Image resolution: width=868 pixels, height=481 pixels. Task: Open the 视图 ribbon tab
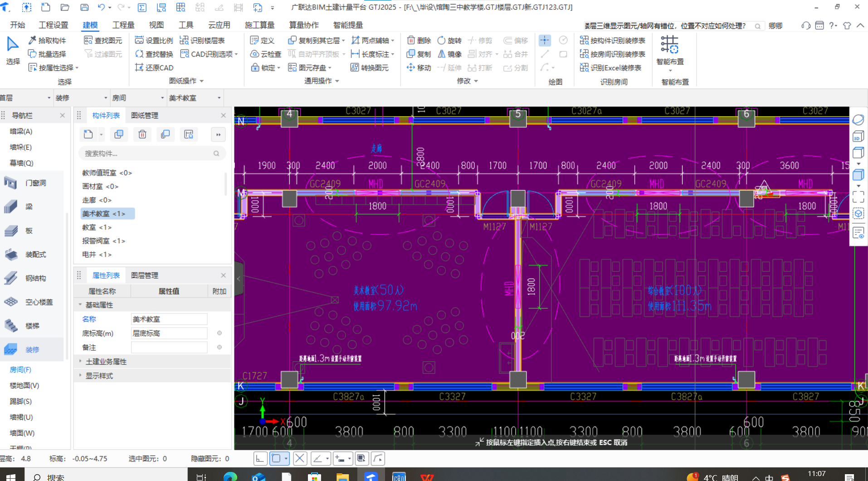click(x=156, y=25)
